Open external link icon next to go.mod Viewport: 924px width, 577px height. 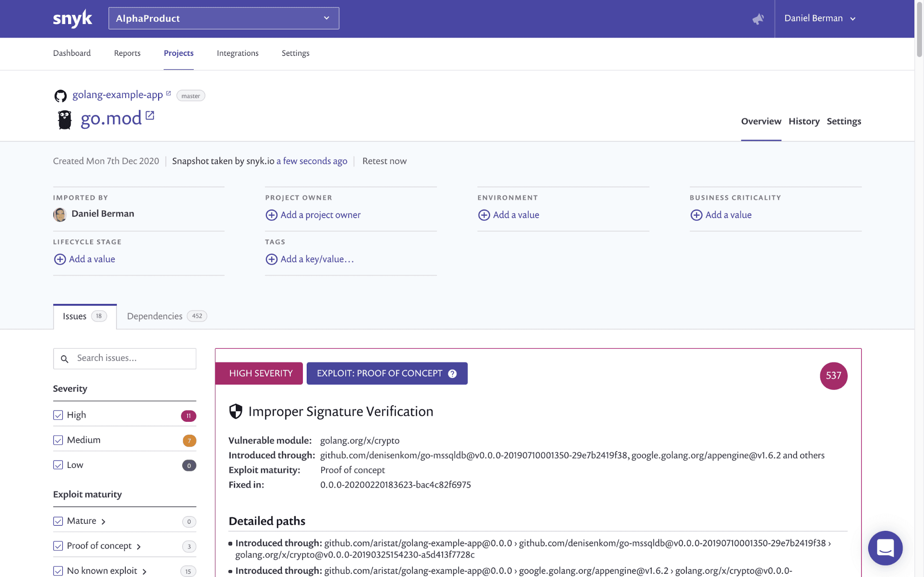(150, 115)
